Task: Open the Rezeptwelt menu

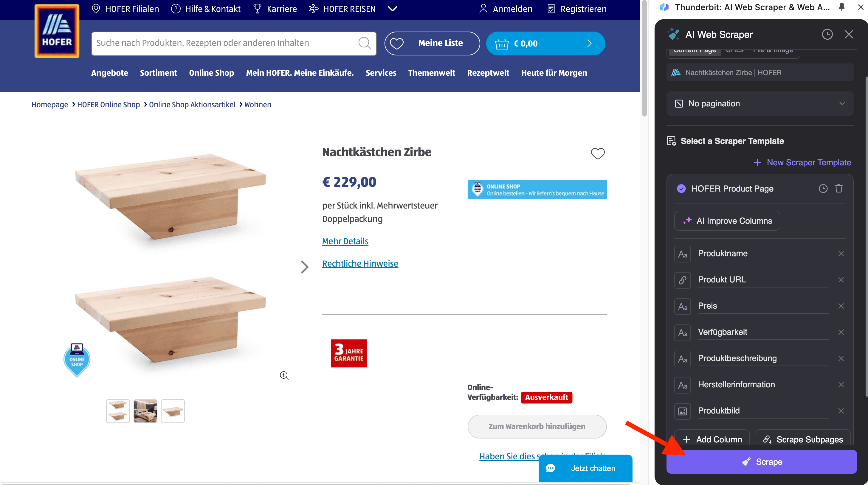Action: coord(488,73)
